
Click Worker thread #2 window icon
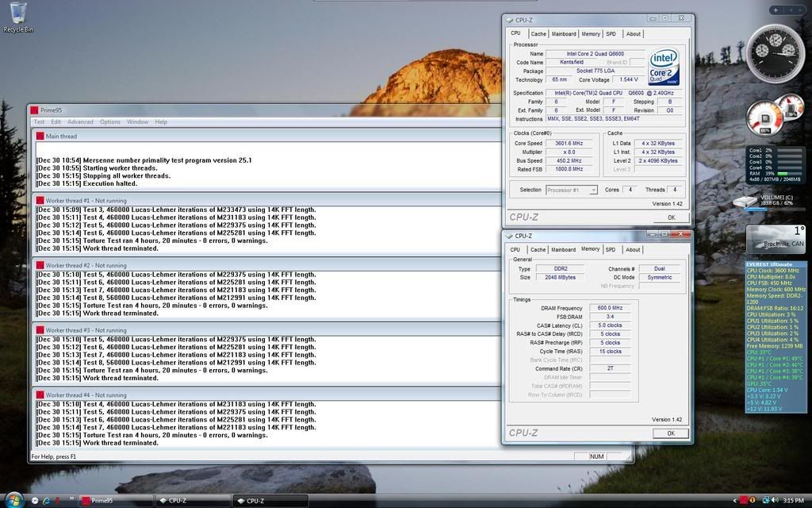(x=40, y=265)
